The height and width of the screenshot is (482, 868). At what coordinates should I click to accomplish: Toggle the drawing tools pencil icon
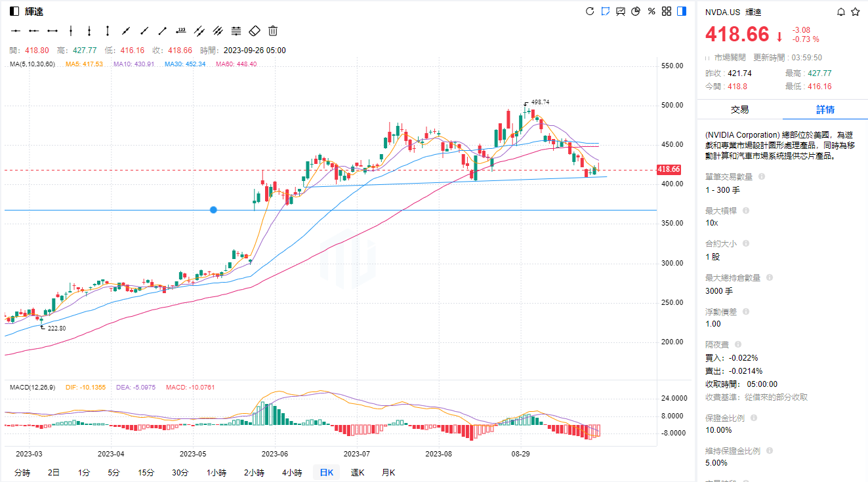point(605,11)
